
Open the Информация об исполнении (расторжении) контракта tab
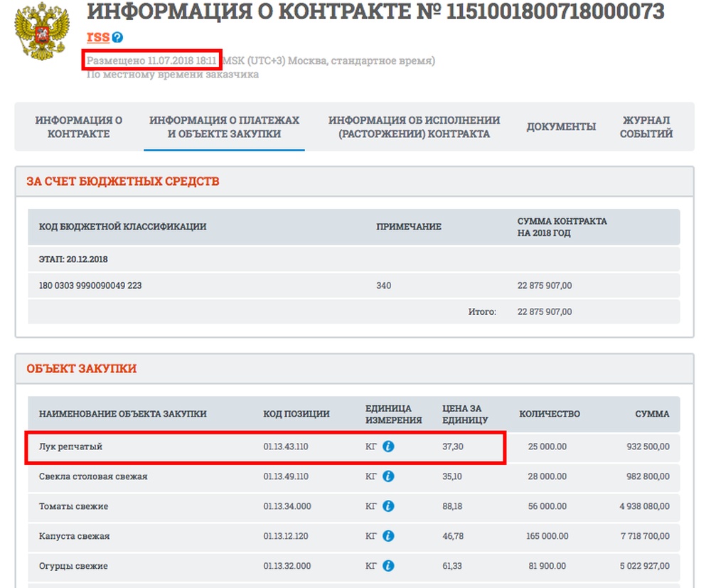point(415,127)
